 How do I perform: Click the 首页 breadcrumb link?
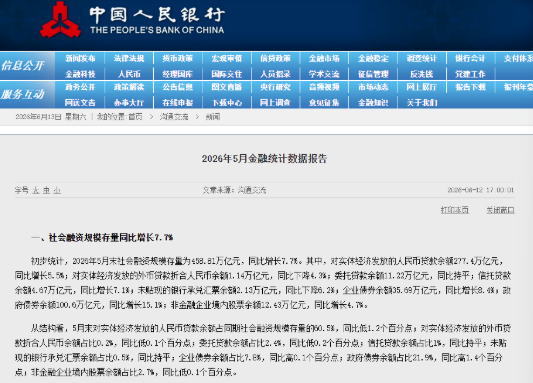(x=135, y=117)
